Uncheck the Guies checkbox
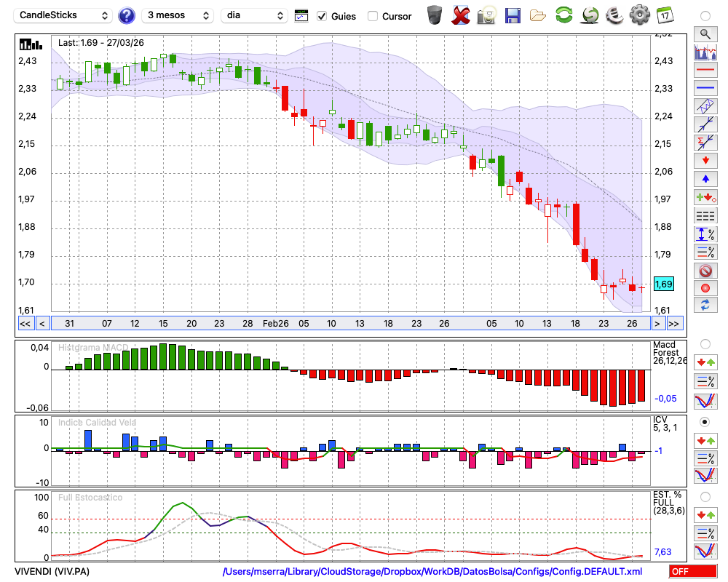This screenshot has height=582, width=728. pyautogui.click(x=322, y=16)
